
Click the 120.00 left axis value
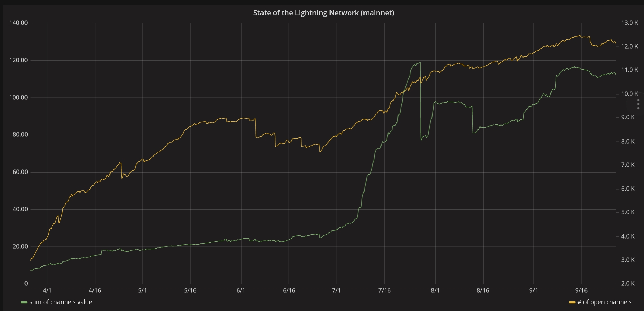18,60
